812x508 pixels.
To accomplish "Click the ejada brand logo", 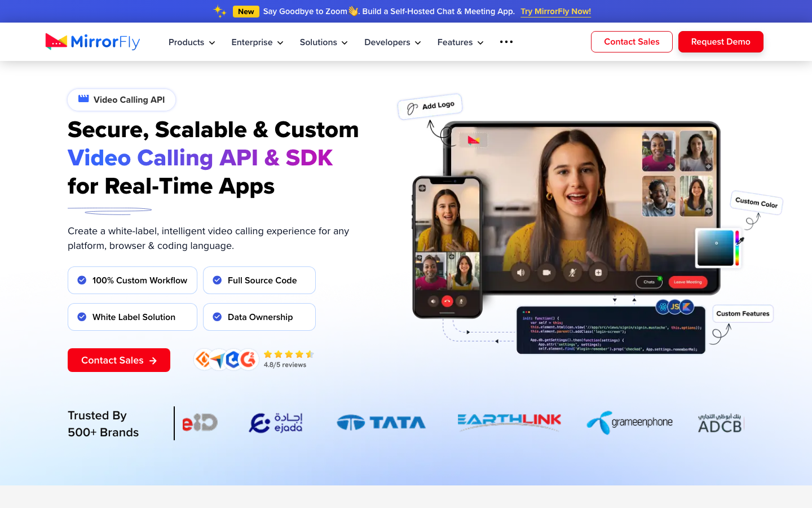I will coord(276,423).
